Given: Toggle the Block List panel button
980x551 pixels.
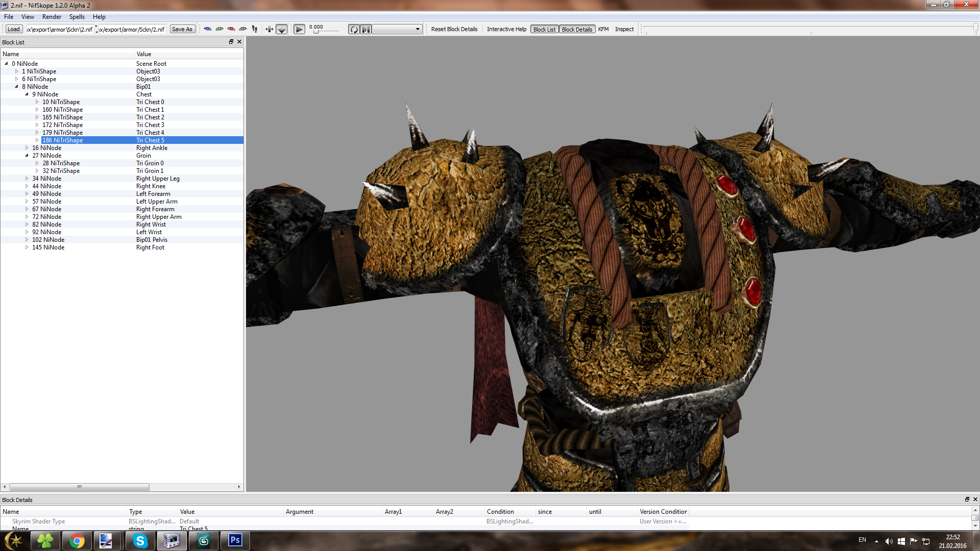Looking at the screenshot, I should point(544,29).
